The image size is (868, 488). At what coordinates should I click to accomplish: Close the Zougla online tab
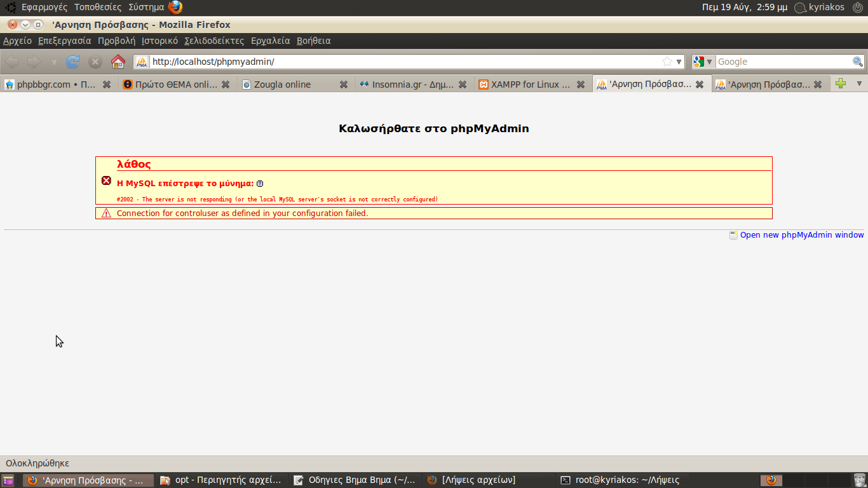[344, 85]
